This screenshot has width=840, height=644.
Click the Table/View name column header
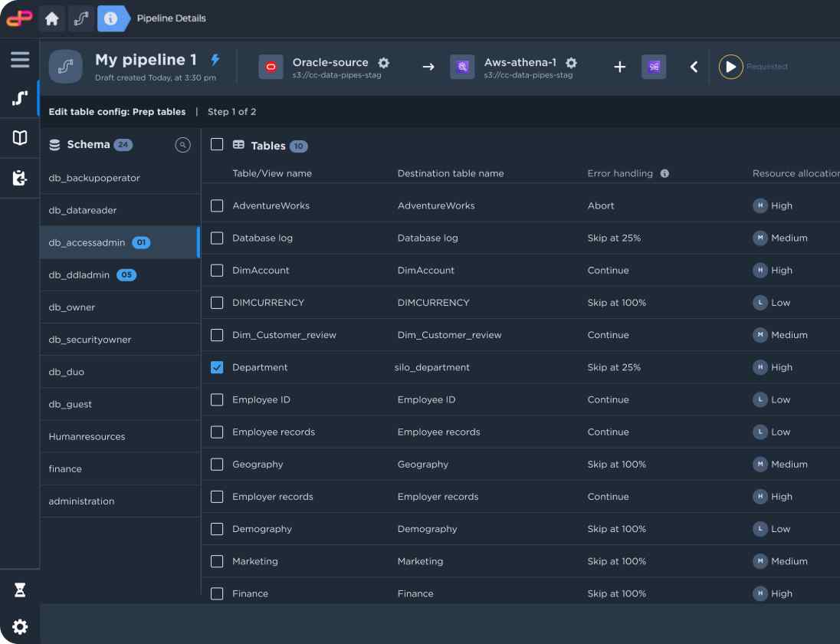pyautogui.click(x=272, y=173)
